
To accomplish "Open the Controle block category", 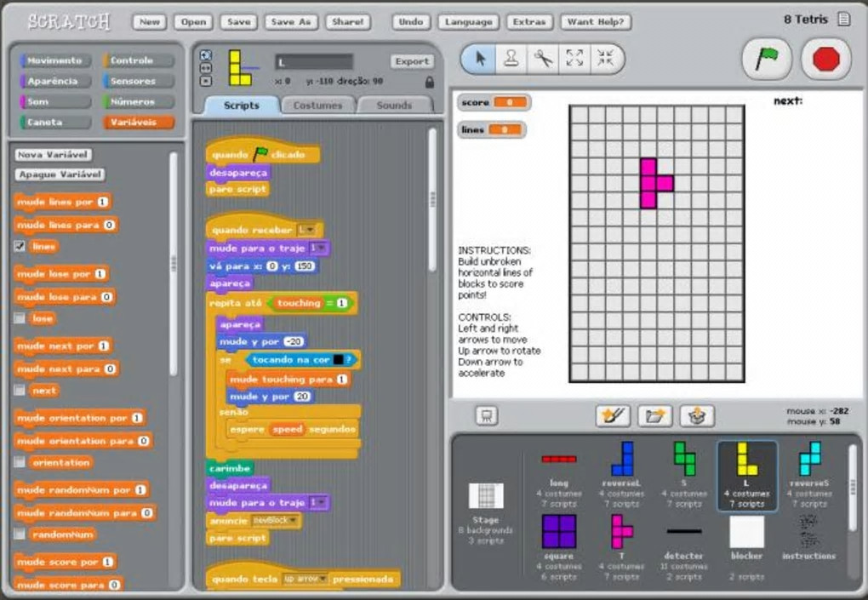I will 139,60.
